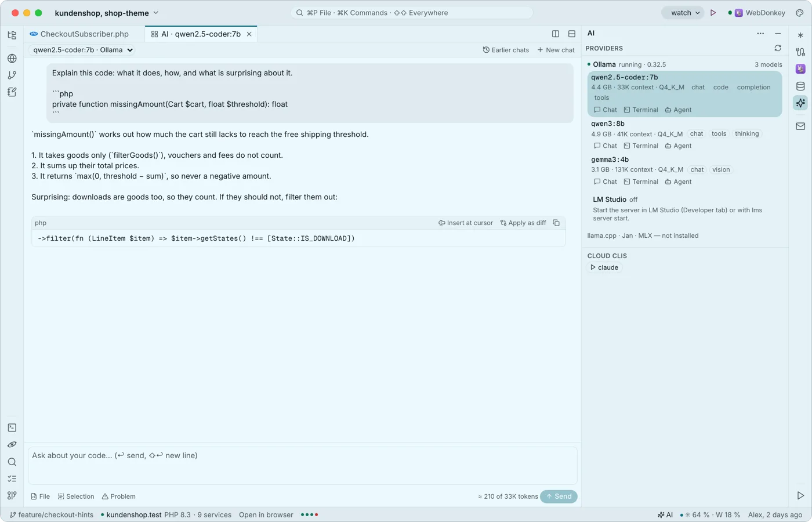Image resolution: width=812 pixels, height=522 pixels.
Task: Switch to the CheckoutSubscriber.php tab
Action: click(79, 34)
